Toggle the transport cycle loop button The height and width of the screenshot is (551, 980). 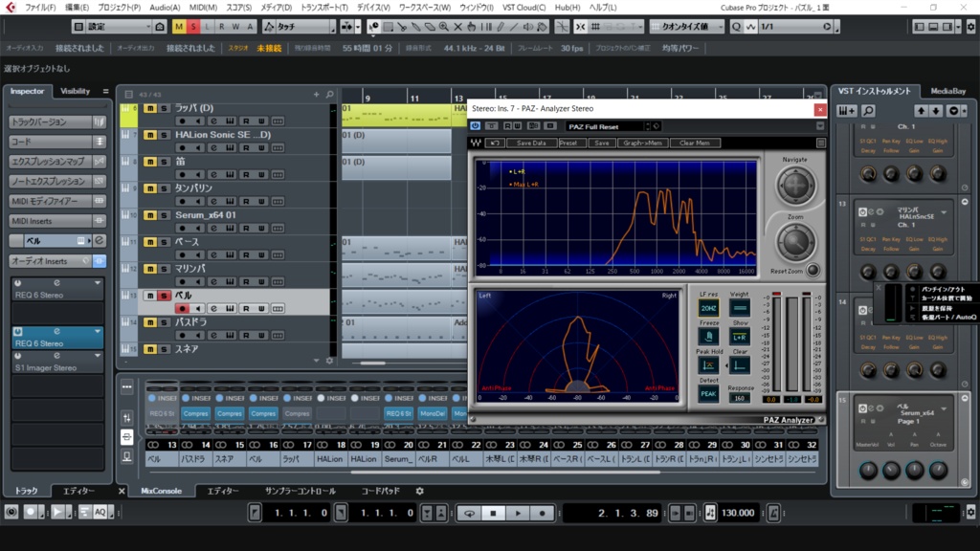469,514
